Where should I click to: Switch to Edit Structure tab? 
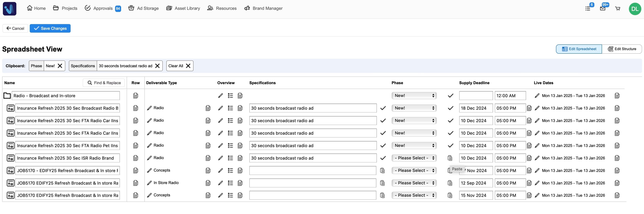(x=622, y=49)
